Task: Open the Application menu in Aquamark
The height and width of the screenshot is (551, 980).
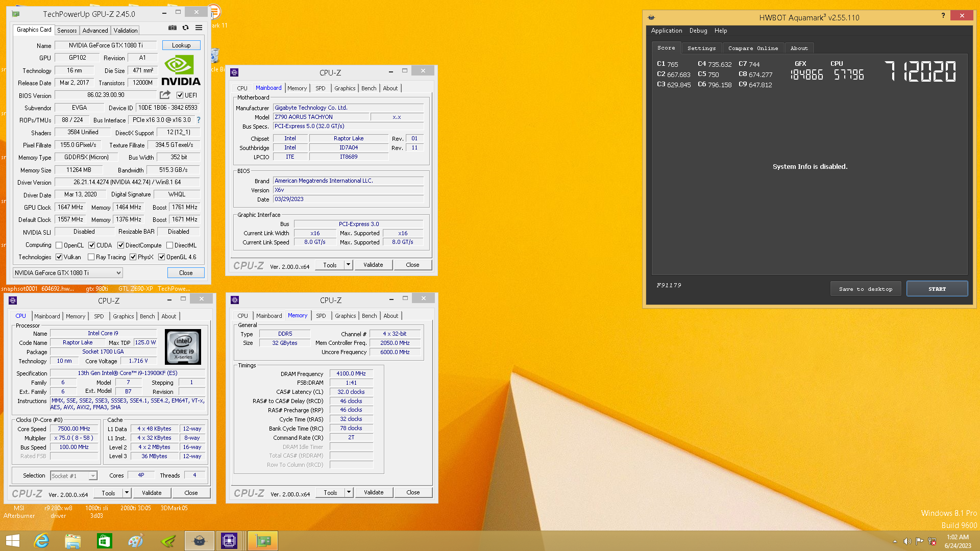Action: click(667, 31)
